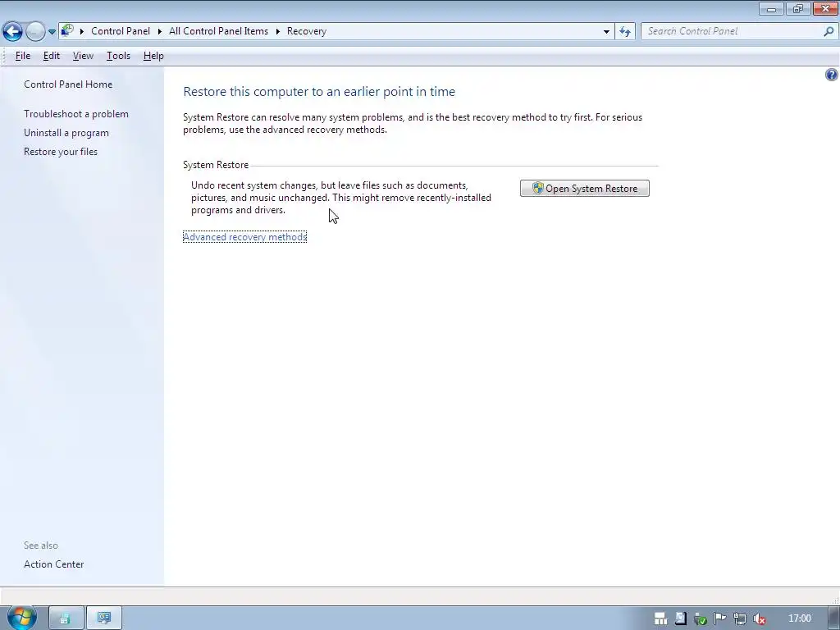Go to Control Panel Home
The height and width of the screenshot is (630, 840).
(68, 84)
